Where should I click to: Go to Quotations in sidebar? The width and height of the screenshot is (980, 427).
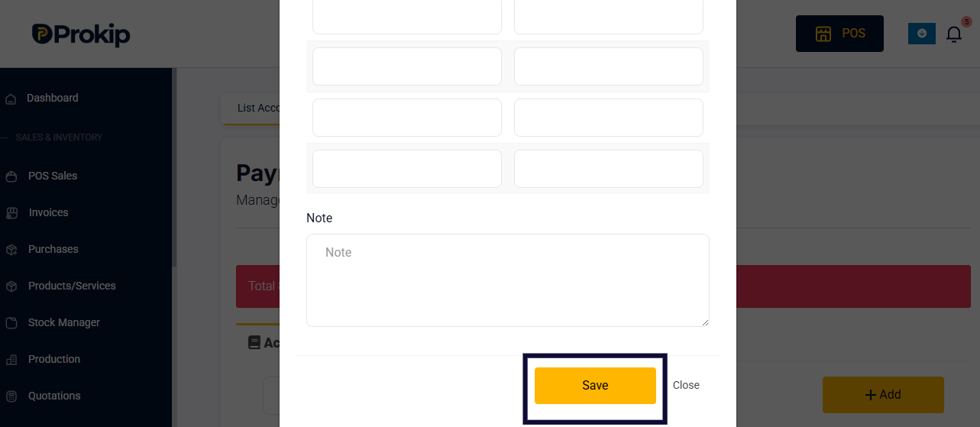coord(54,396)
